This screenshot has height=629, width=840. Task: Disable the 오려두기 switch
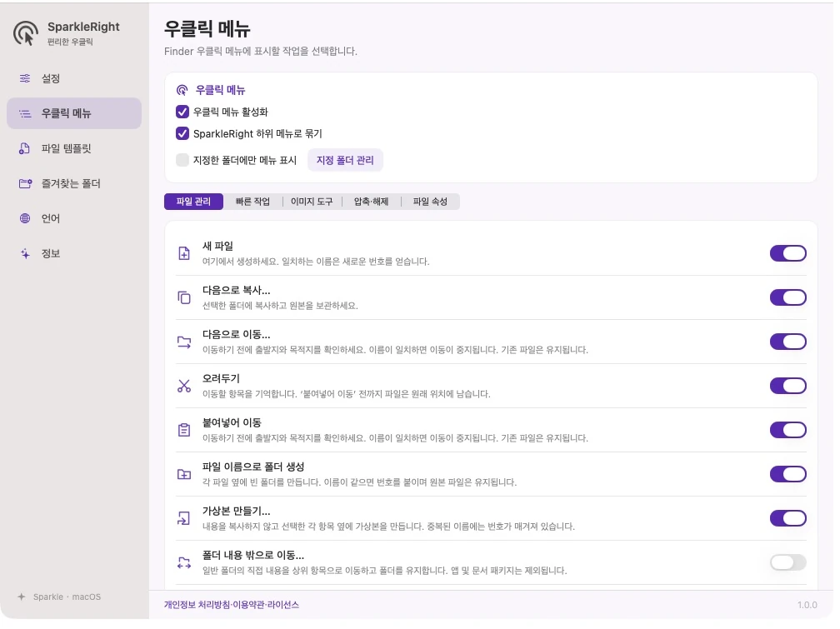(x=788, y=386)
